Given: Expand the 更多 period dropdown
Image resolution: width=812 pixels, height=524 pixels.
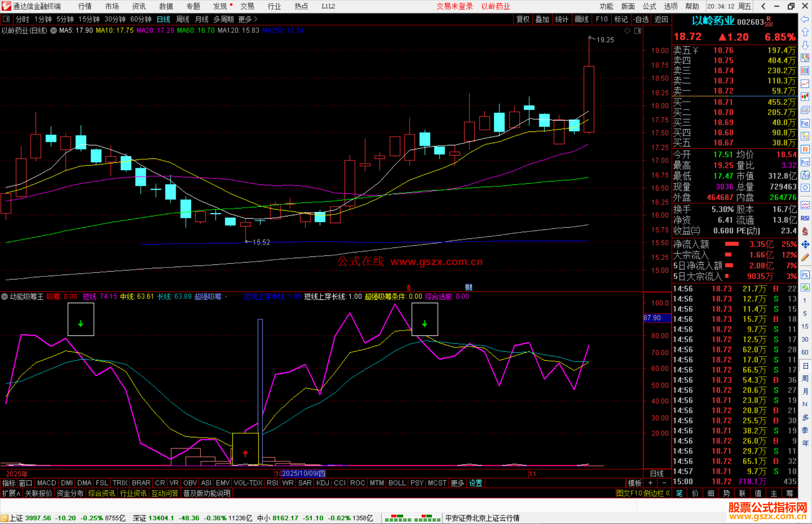Looking at the screenshot, I should click(248, 19).
